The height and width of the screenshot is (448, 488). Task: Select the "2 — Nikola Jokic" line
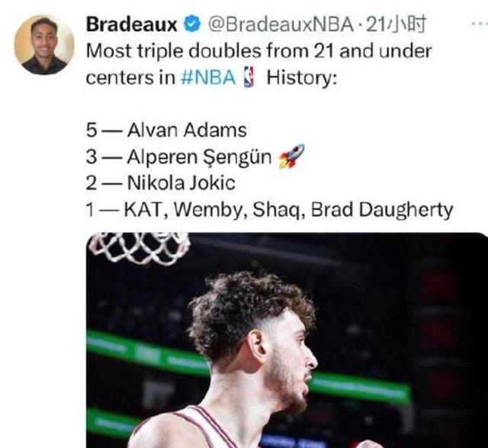point(161,183)
